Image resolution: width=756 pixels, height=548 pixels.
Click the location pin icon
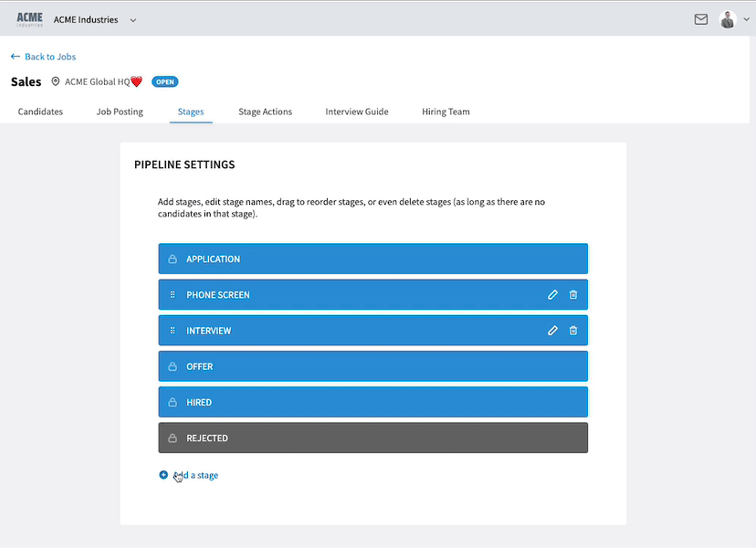(x=55, y=81)
